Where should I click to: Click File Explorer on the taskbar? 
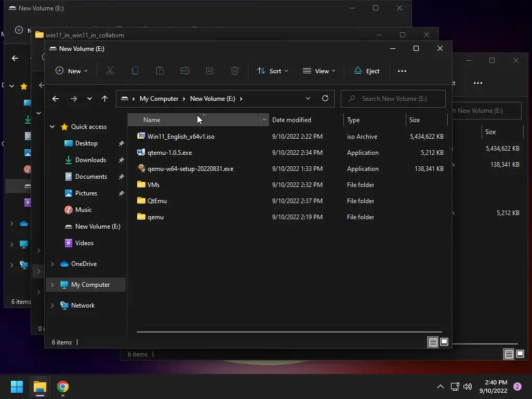[40, 387]
